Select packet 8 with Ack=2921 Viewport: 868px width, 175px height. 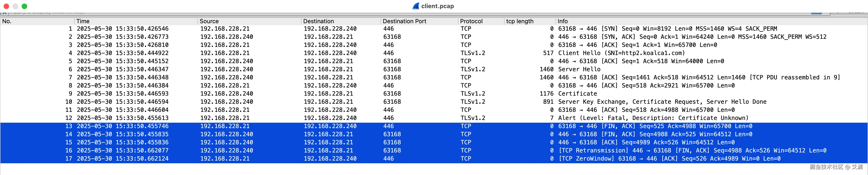click(x=434, y=86)
